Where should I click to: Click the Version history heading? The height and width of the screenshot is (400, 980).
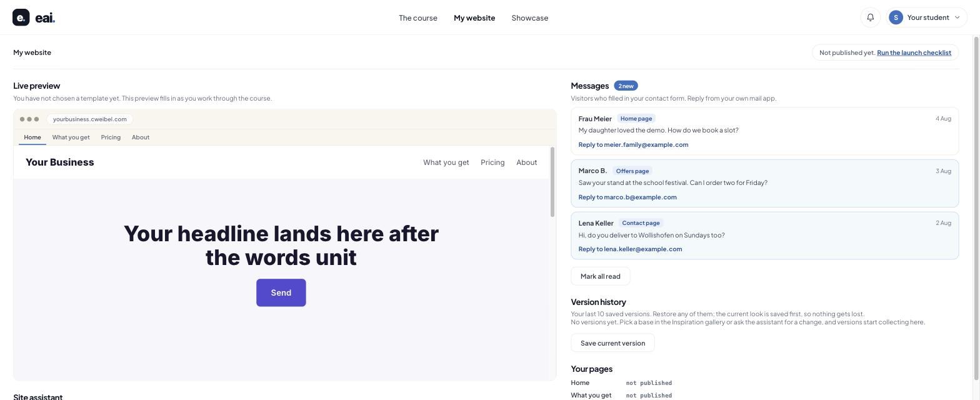click(x=598, y=302)
